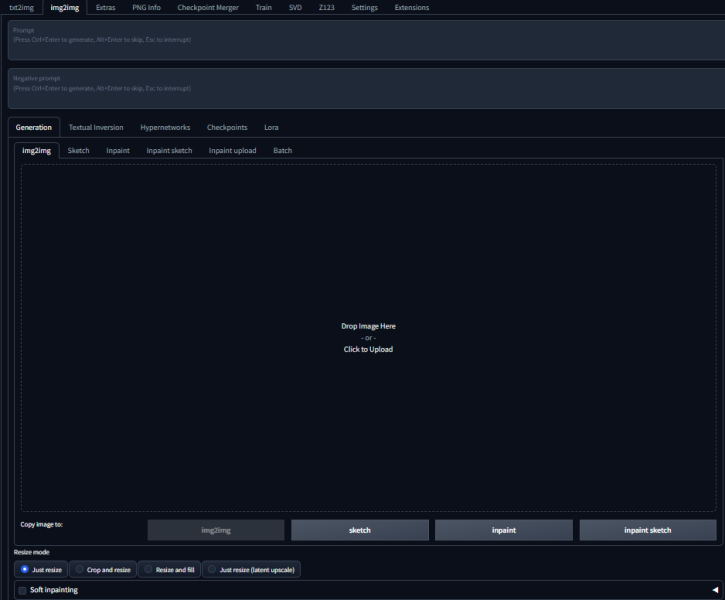Click the image drop upload area
Viewport: 725px width, 600px height.
368,337
